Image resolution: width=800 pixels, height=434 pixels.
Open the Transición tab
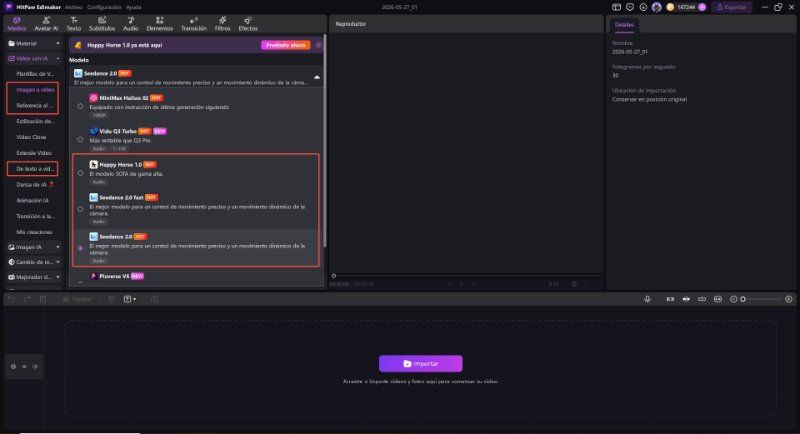194,23
